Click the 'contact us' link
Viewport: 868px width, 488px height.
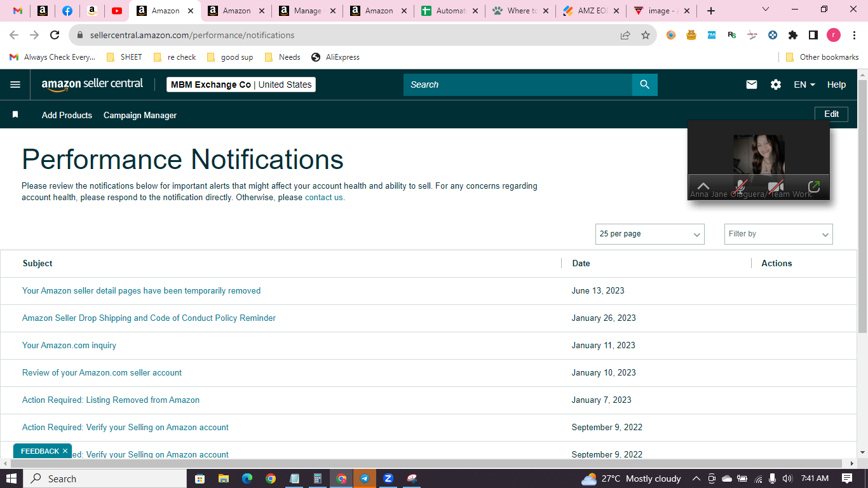(325, 198)
